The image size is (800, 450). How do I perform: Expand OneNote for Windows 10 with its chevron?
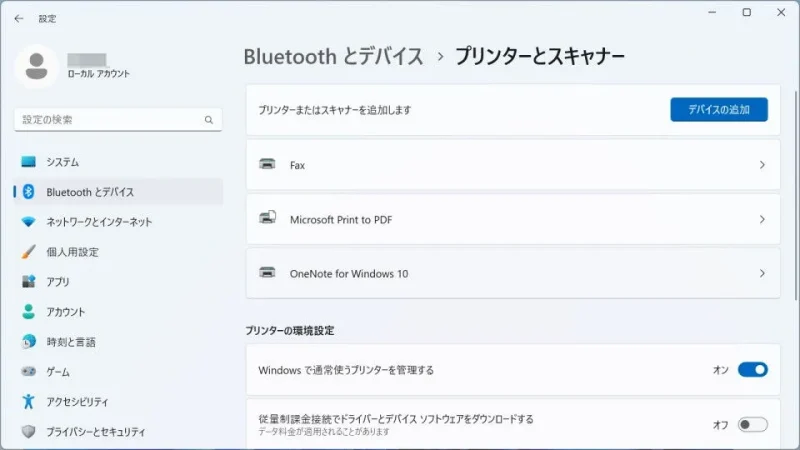coord(762,273)
